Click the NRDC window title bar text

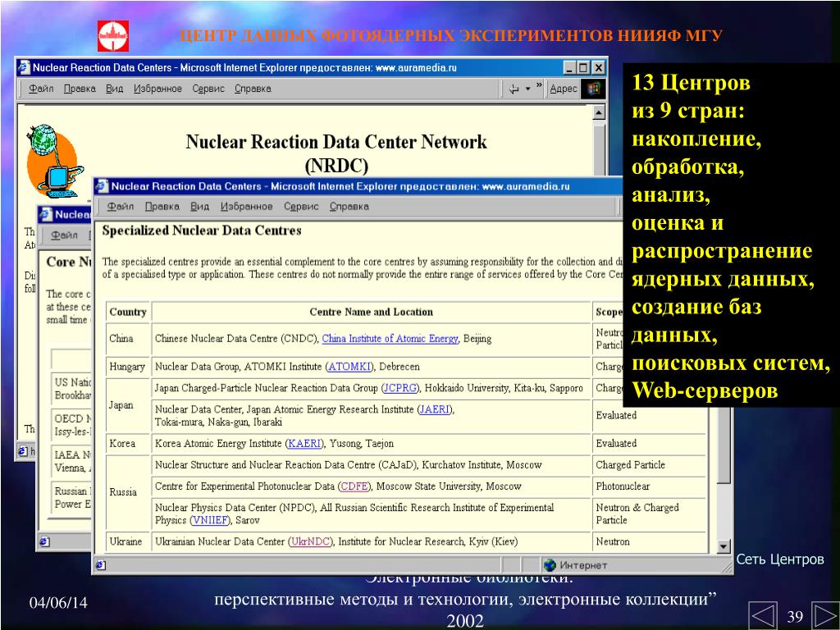[244, 68]
